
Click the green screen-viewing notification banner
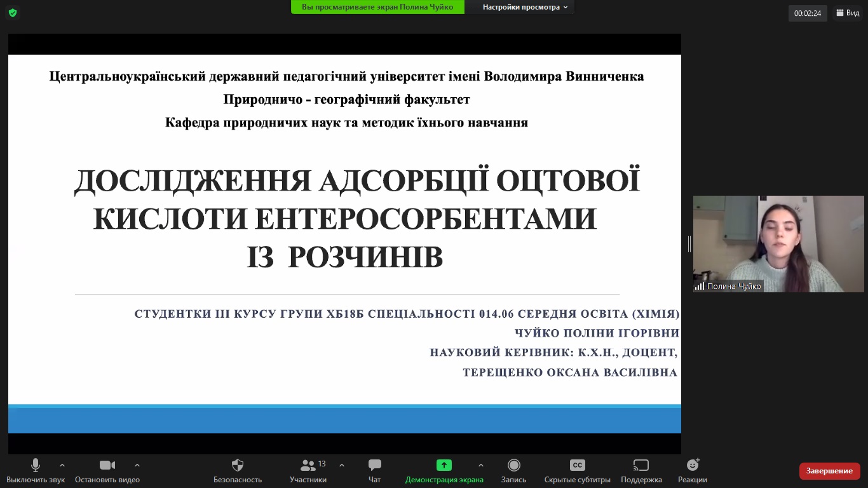click(x=377, y=7)
